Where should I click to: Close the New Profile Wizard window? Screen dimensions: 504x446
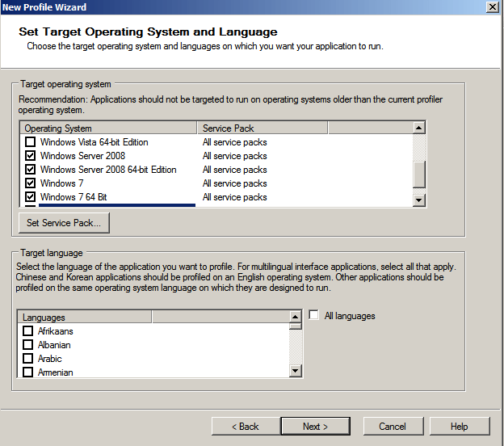(x=492, y=6)
